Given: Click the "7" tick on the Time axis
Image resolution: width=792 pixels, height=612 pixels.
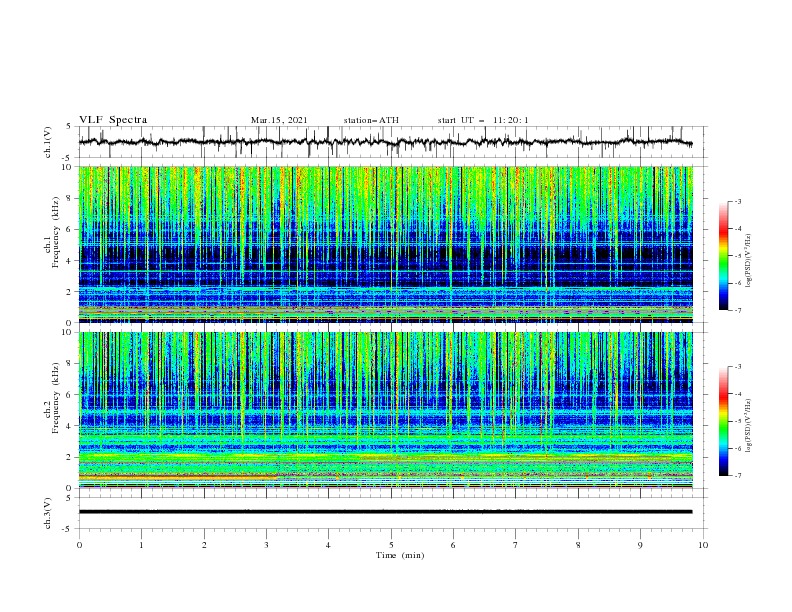Looking at the screenshot, I should click(516, 545).
